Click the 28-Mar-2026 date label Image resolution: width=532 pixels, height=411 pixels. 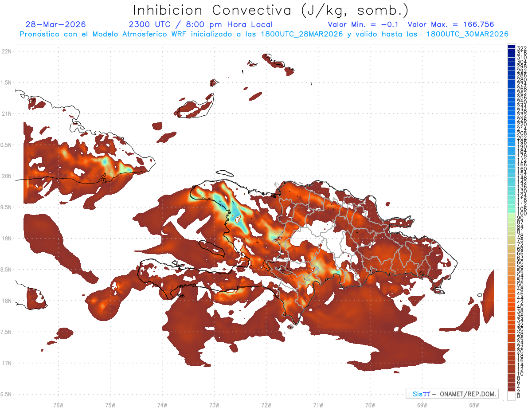pos(55,24)
